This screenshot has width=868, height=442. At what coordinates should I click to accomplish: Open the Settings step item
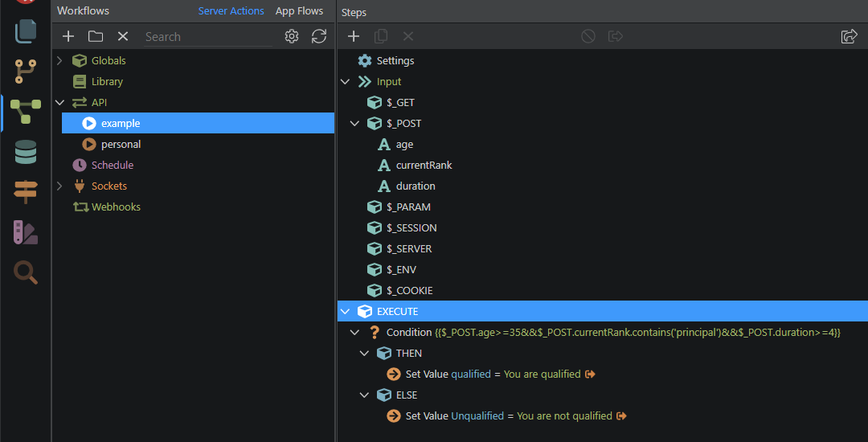point(395,60)
